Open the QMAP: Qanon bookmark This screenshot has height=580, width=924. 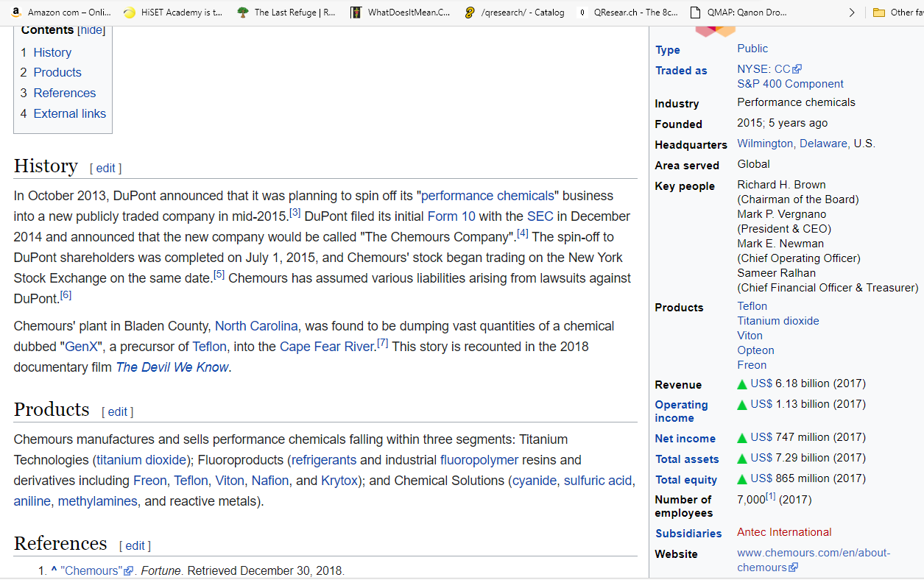[x=739, y=13]
